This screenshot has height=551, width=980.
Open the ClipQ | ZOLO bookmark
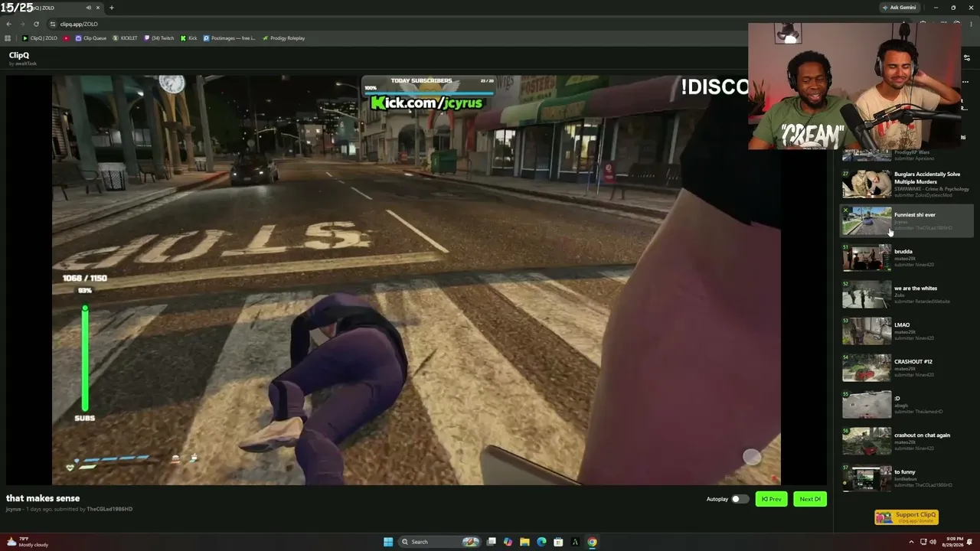click(x=40, y=38)
